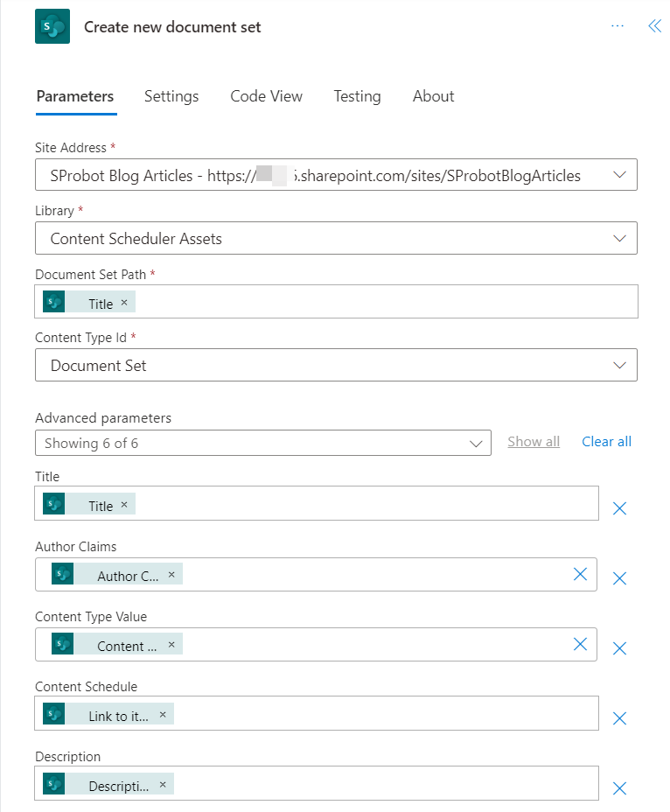The height and width of the screenshot is (812, 670).
Task: Click inside the Document Set Path field
Action: pos(336,301)
